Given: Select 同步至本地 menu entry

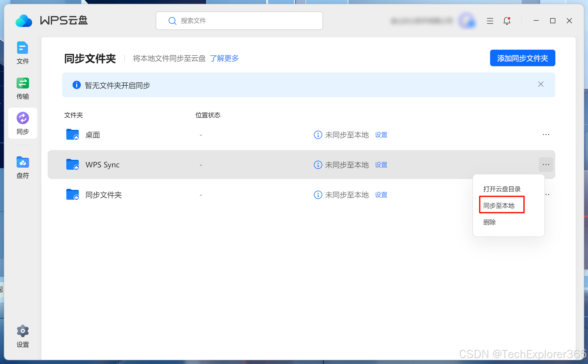Looking at the screenshot, I should (499, 205).
